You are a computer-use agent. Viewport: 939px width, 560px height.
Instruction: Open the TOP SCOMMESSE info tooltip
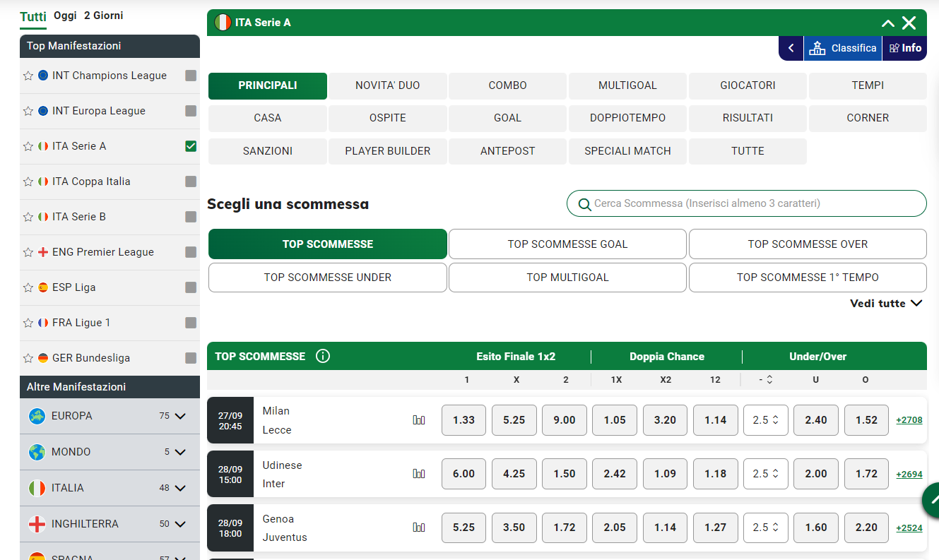tap(323, 356)
